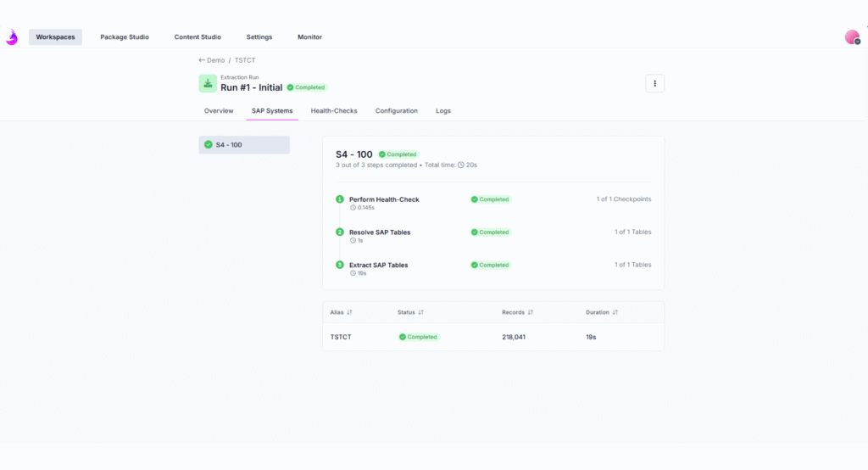The height and width of the screenshot is (470, 868).
Task: Click step 3 green circle for Extract SAP Tables
Action: point(340,265)
